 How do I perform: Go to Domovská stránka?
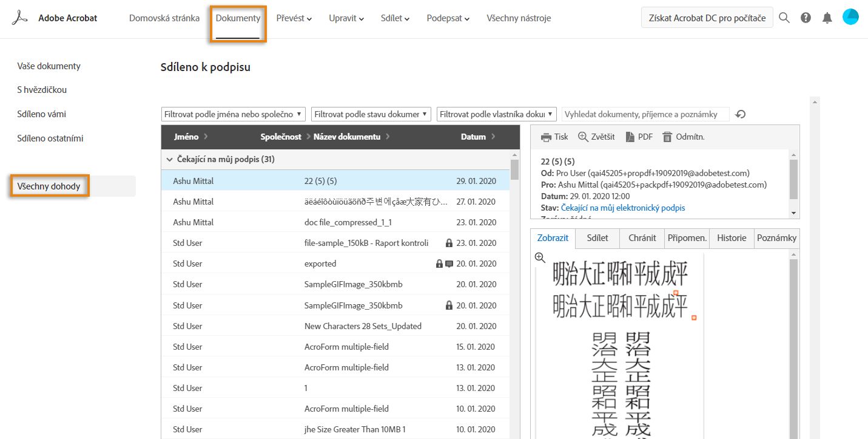pos(164,18)
